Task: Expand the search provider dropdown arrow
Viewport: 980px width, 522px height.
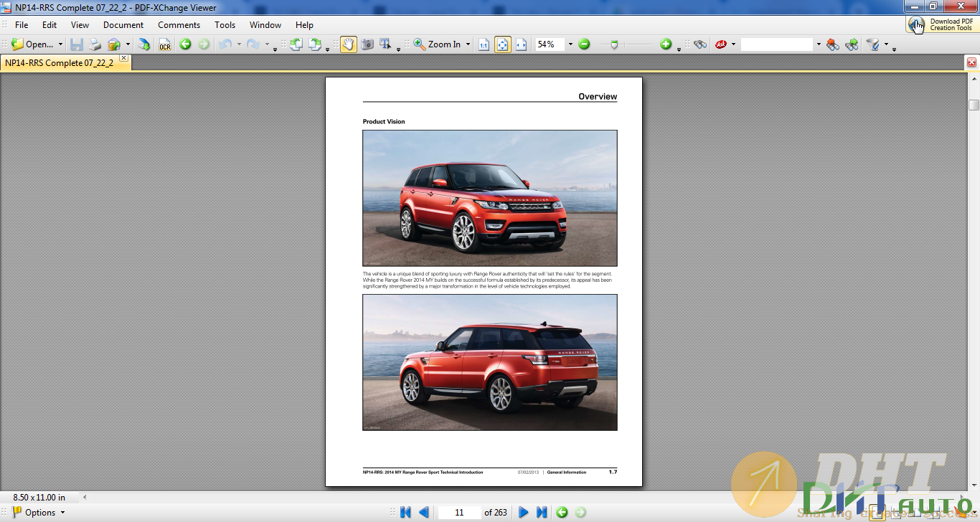Action: [x=733, y=44]
